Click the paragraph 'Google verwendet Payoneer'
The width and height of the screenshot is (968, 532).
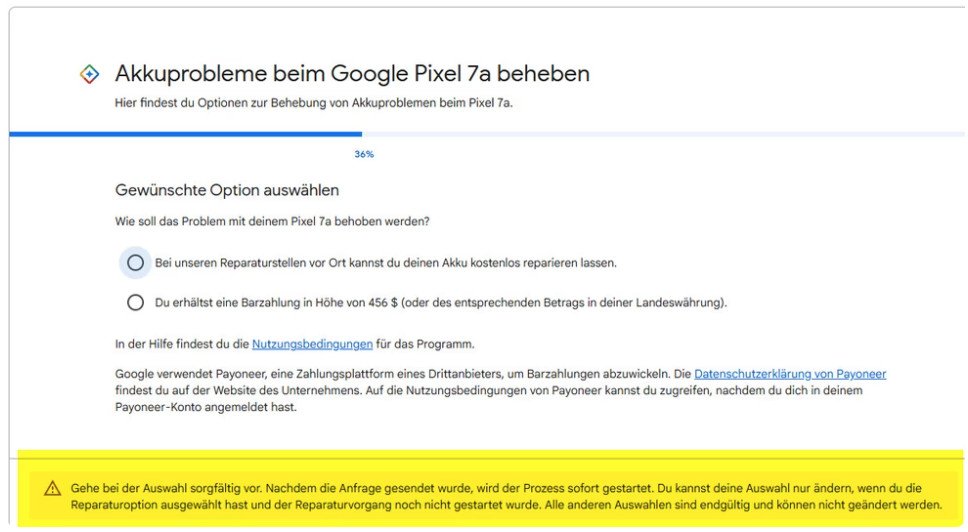point(500,390)
